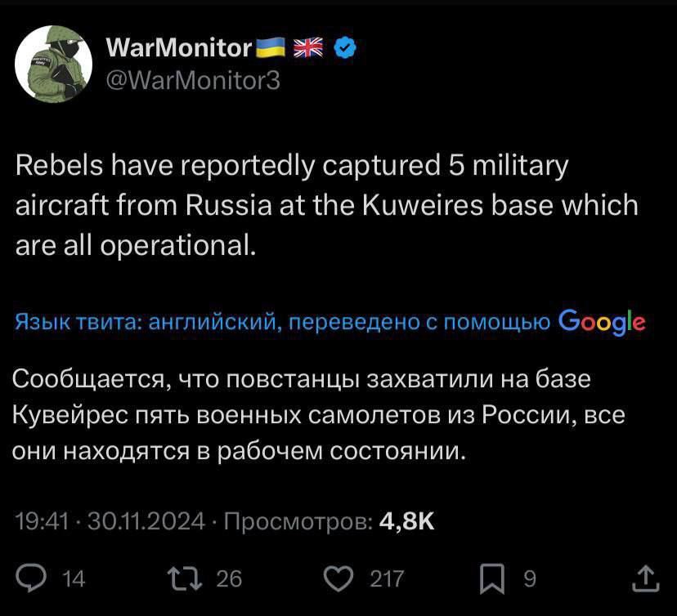Click the retweet count 26
This screenshot has width=677, height=616.
tap(230, 579)
